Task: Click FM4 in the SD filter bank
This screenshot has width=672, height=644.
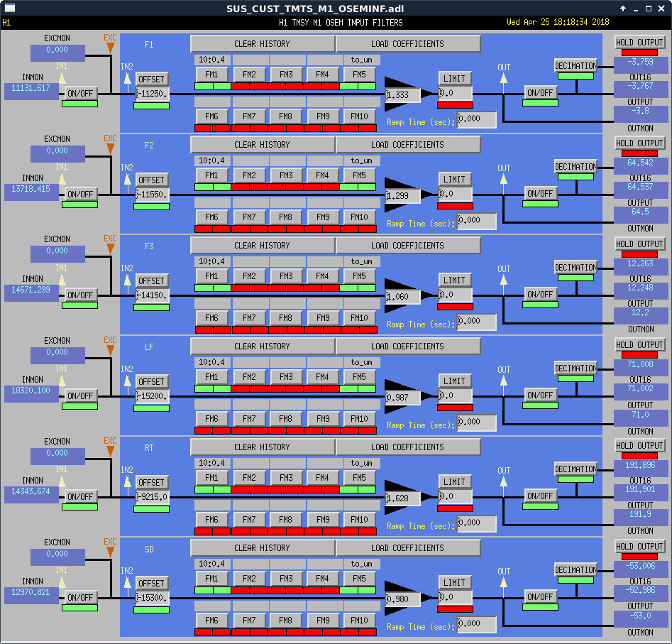Action: 323,578
